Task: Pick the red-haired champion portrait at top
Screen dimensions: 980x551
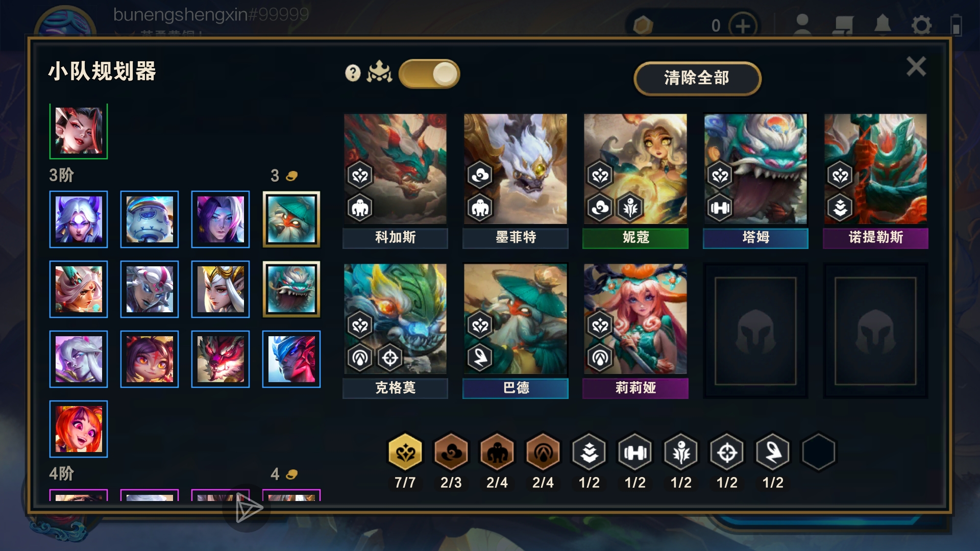Action: click(79, 131)
